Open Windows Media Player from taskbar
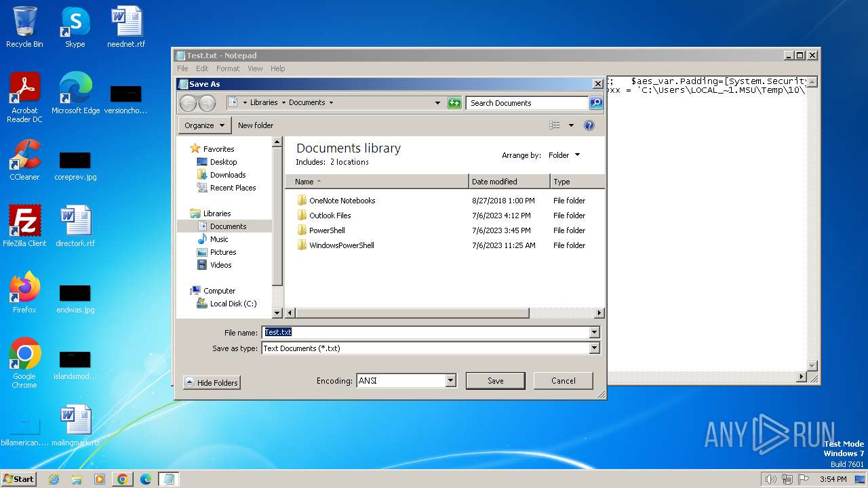This screenshot has width=868, height=488. click(100, 479)
